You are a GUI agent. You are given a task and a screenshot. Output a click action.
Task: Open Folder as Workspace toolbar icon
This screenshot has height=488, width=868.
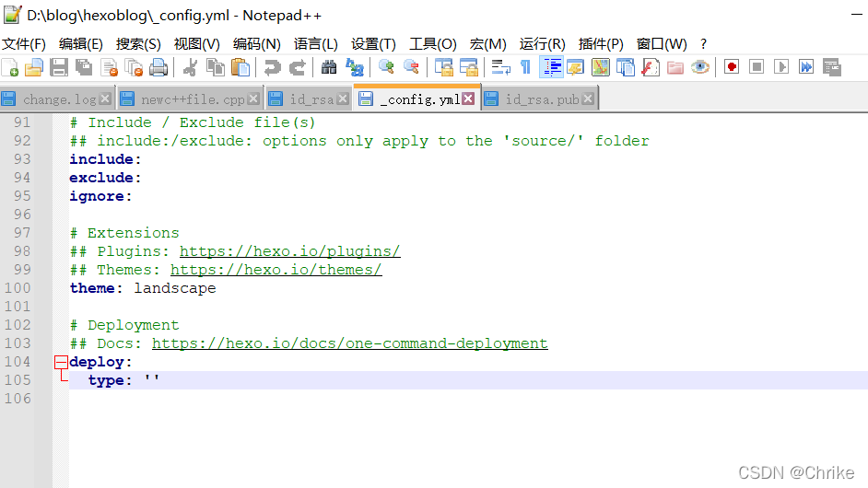point(675,67)
